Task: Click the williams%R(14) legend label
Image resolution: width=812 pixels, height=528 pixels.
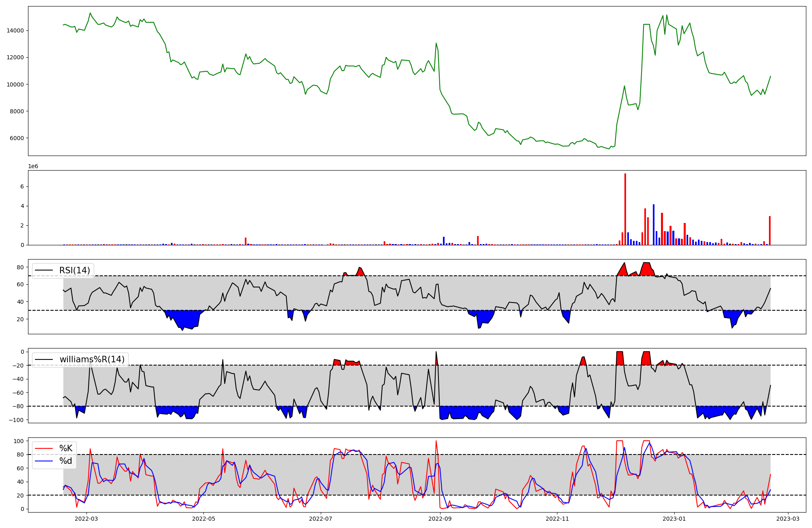Action: click(x=92, y=359)
